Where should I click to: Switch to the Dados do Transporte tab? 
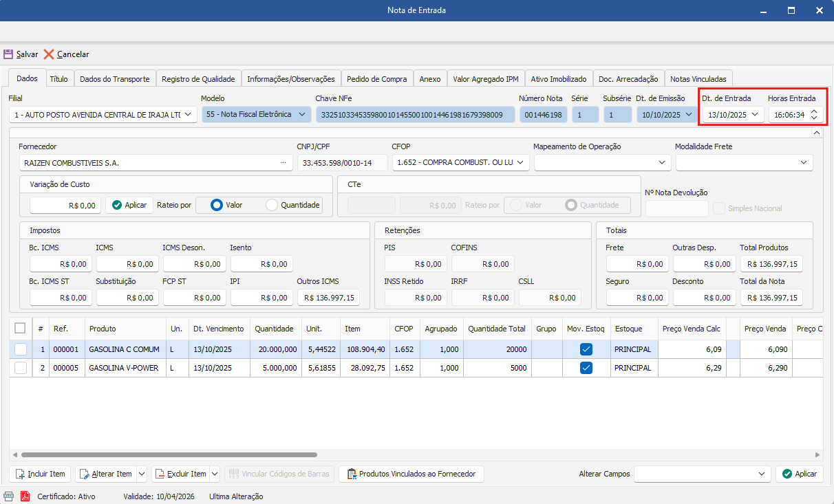pyautogui.click(x=114, y=79)
